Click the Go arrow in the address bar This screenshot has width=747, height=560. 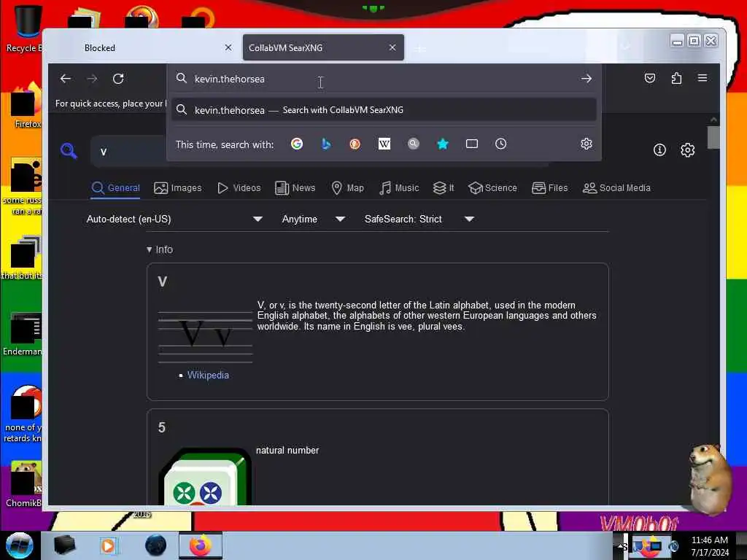pos(587,79)
